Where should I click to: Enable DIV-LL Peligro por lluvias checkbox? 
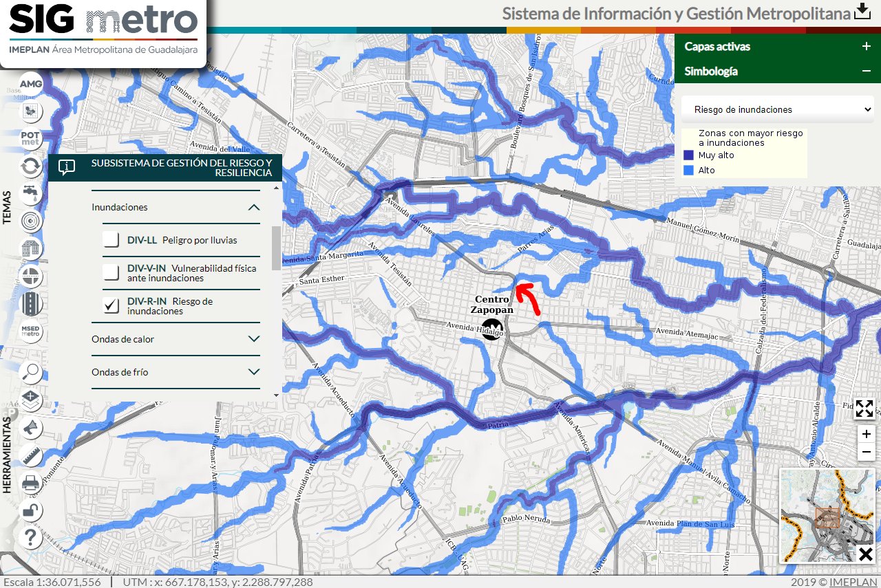point(112,240)
